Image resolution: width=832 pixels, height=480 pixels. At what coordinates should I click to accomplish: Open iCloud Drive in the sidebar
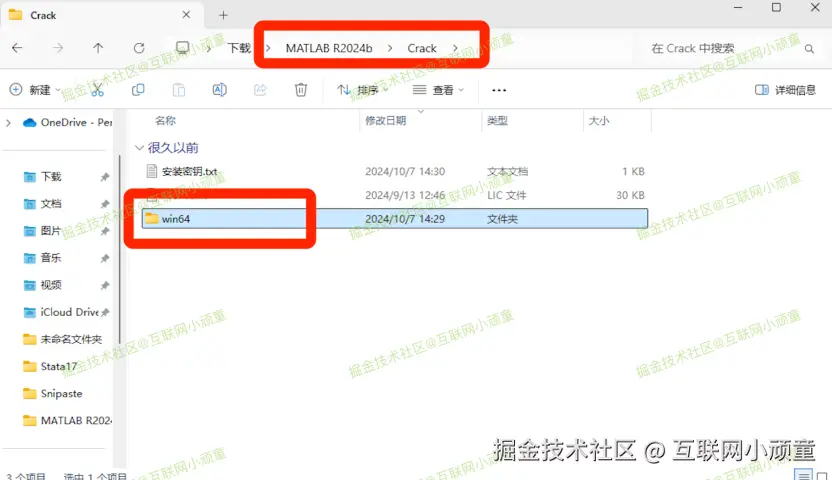tap(61, 312)
